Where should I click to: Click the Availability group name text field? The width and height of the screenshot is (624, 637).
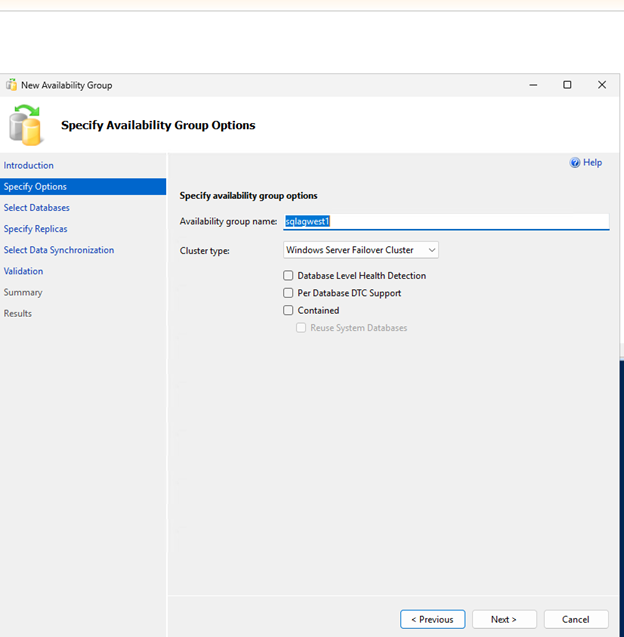(445, 222)
